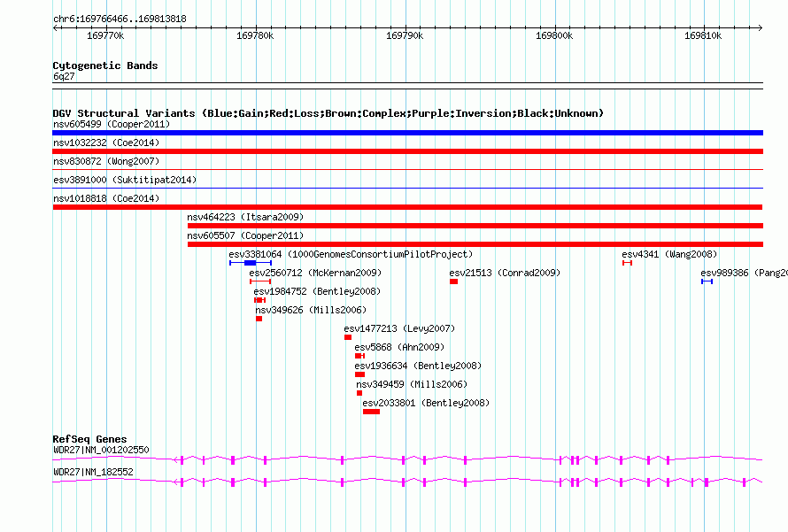
Task: Click the red box under nsv349626
Action: pos(259,319)
